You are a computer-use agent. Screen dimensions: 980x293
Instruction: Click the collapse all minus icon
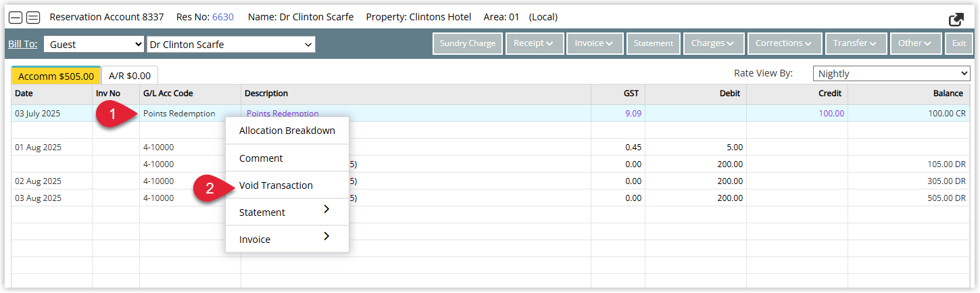15,18
